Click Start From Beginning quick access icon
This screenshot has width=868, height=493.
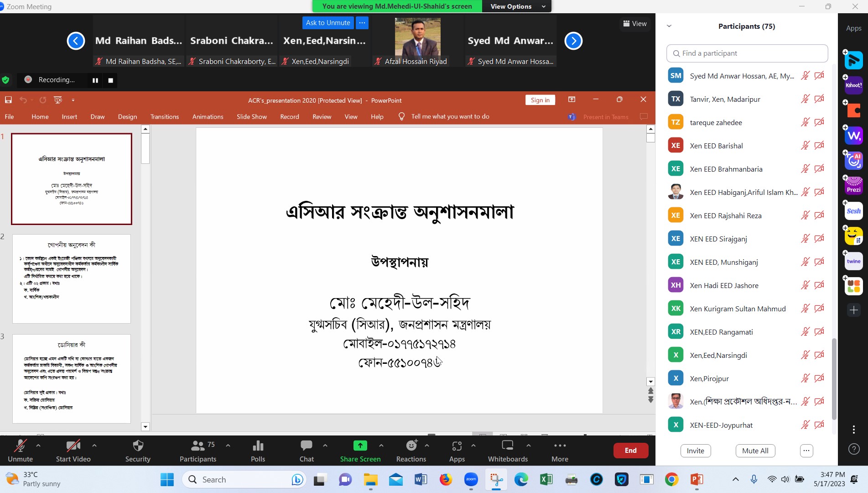(x=58, y=100)
